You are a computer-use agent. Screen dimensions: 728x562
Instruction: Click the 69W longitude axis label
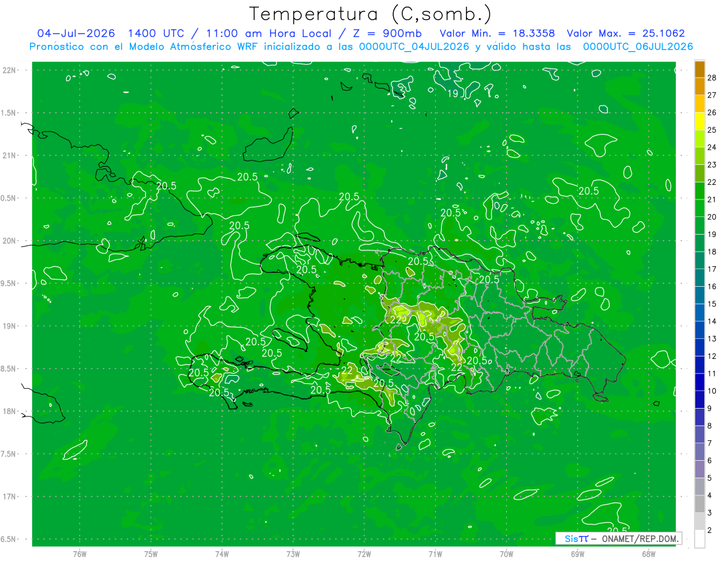(x=578, y=554)
